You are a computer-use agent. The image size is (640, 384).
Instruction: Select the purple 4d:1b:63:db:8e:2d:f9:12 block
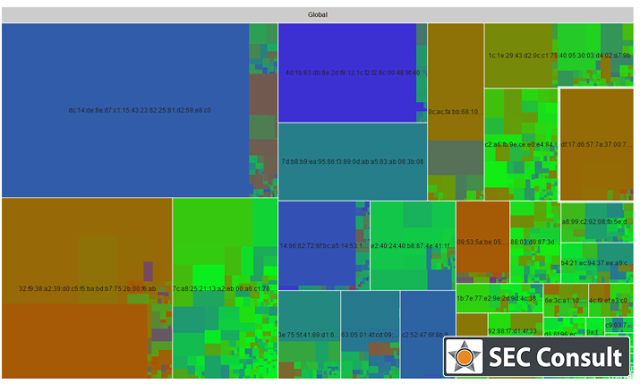353,73
